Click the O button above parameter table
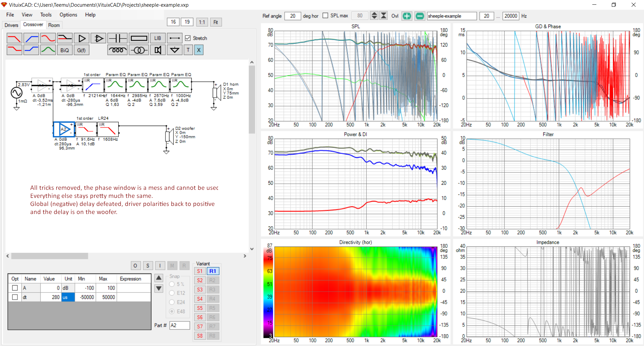This screenshot has height=346, width=644. 135,266
